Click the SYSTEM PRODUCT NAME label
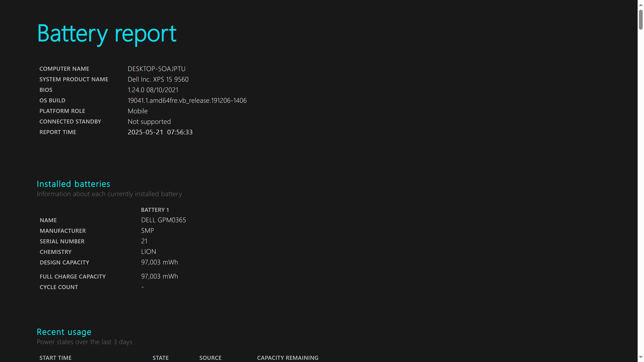The image size is (644, 362). (74, 79)
